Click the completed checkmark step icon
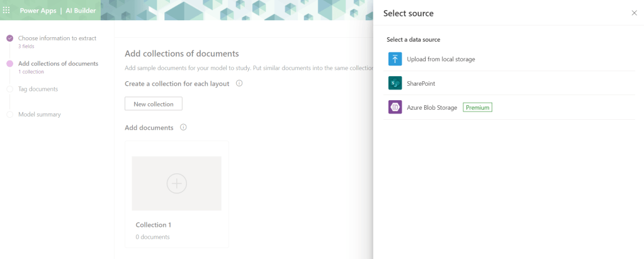 9,38
